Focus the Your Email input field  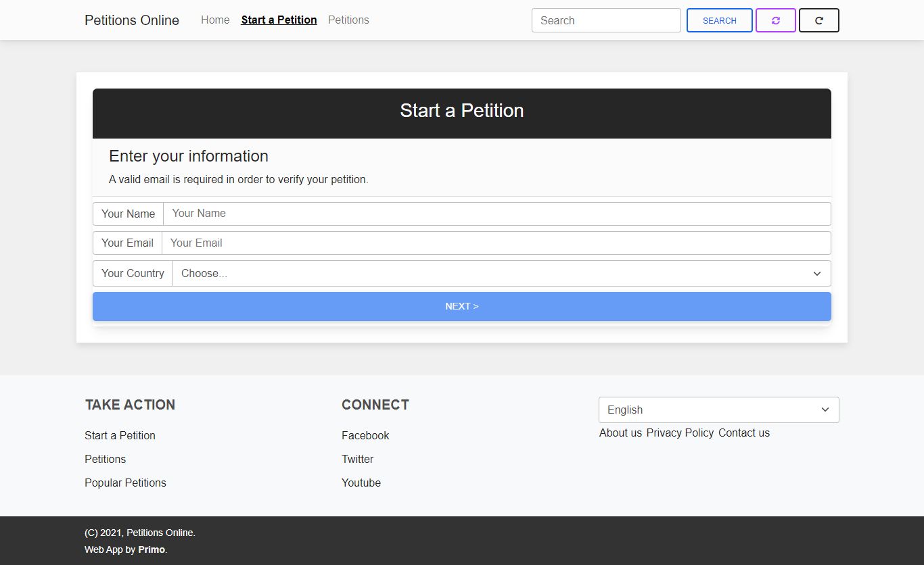tap(496, 243)
